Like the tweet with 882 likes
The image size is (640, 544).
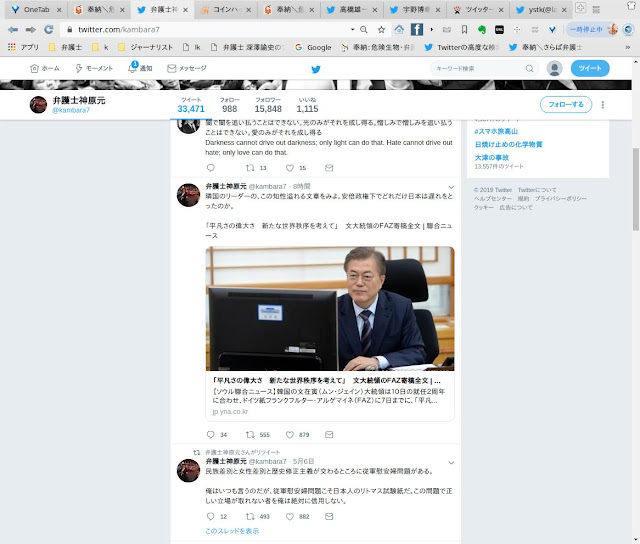(290, 517)
